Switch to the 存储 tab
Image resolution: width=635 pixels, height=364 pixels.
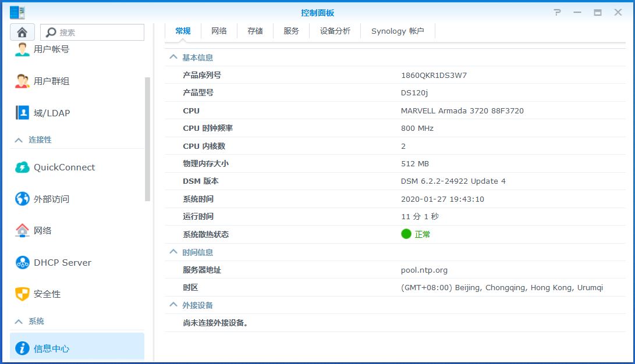pos(255,31)
